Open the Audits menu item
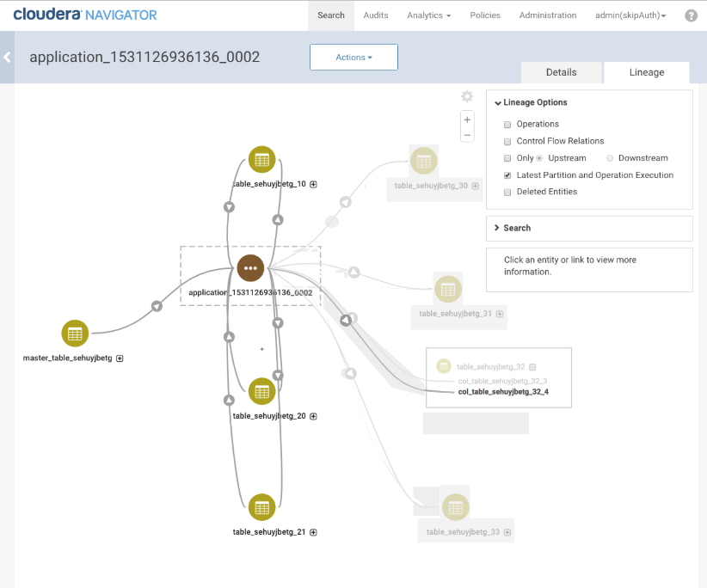Viewport: 707px width, 588px height. [375, 15]
